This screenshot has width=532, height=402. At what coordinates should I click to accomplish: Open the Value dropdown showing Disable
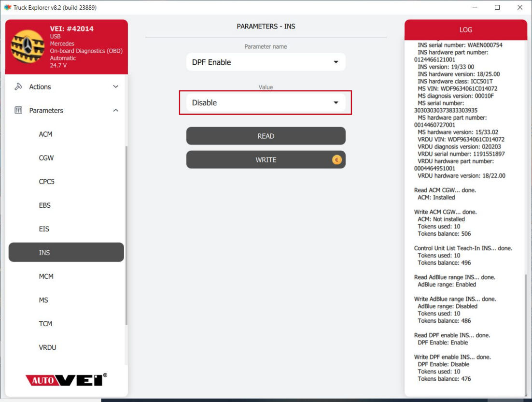coord(266,103)
